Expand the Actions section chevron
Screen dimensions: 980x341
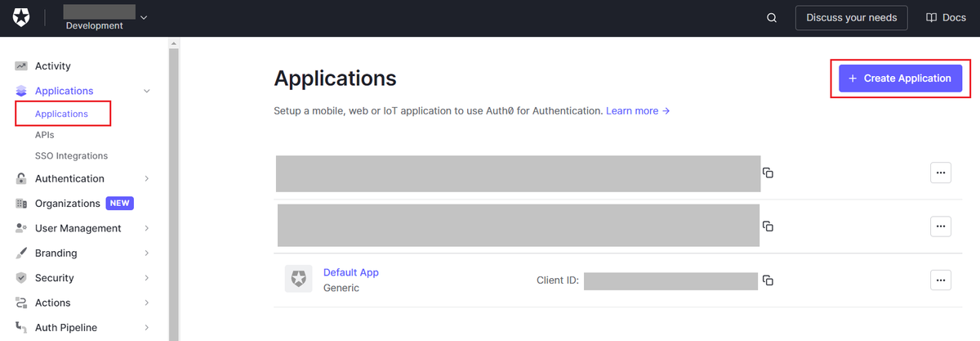pyautogui.click(x=147, y=303)
